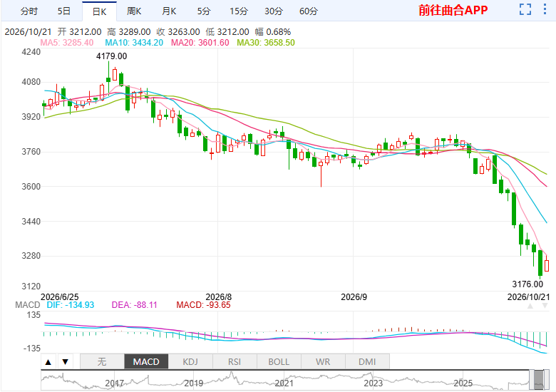
Task: Select the 5分 interval tab
Action: coord(204,11)
